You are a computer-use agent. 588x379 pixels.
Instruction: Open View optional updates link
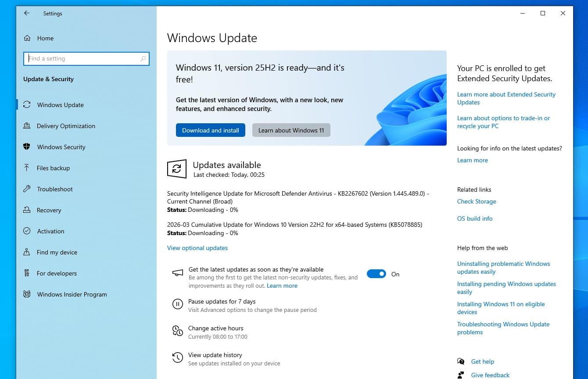click(197, 248)
